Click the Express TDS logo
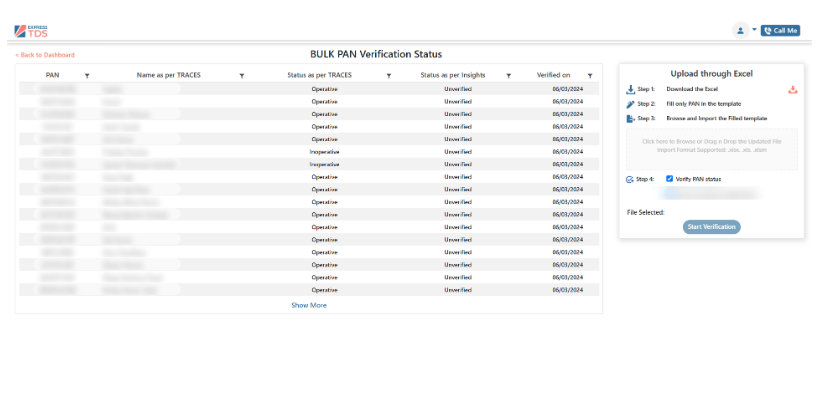 pos(31,30)
